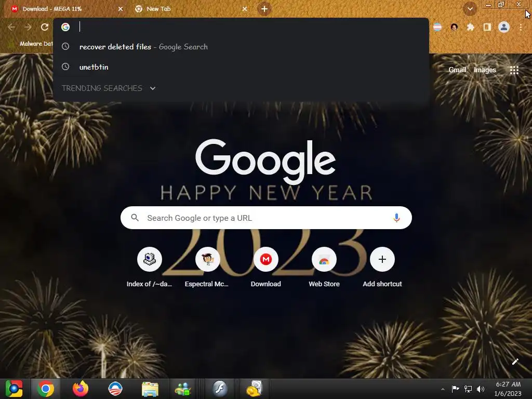The height and width of the screenshot is (399, 532).
Task: Open the Obama logo taskbar app
Action: point(115,389)
